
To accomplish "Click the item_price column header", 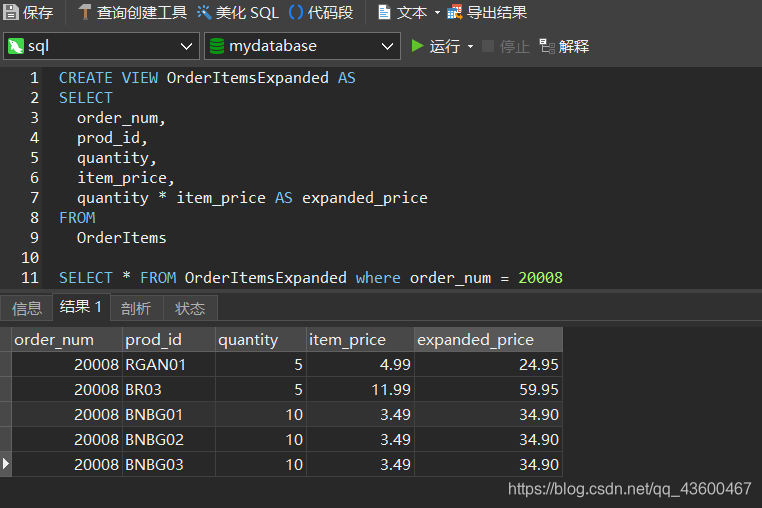I will (x=360, y=339).
